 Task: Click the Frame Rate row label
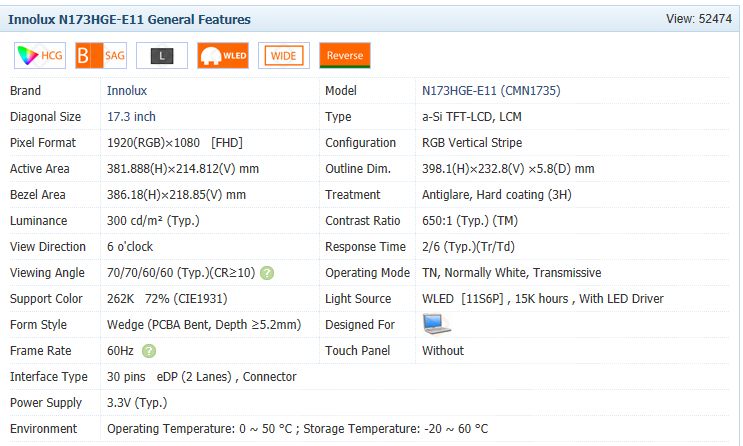click(41, 351)
